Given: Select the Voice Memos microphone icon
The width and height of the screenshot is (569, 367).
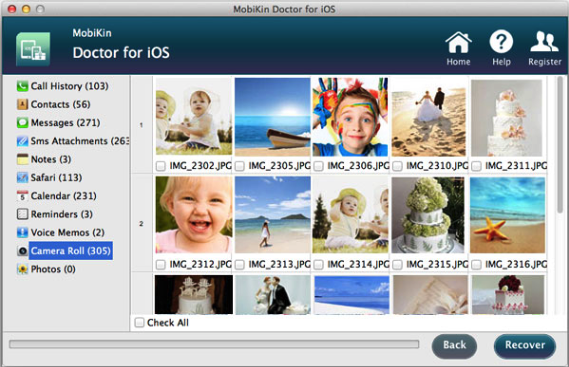Looking at the screenshot, I should click(22, 232).
